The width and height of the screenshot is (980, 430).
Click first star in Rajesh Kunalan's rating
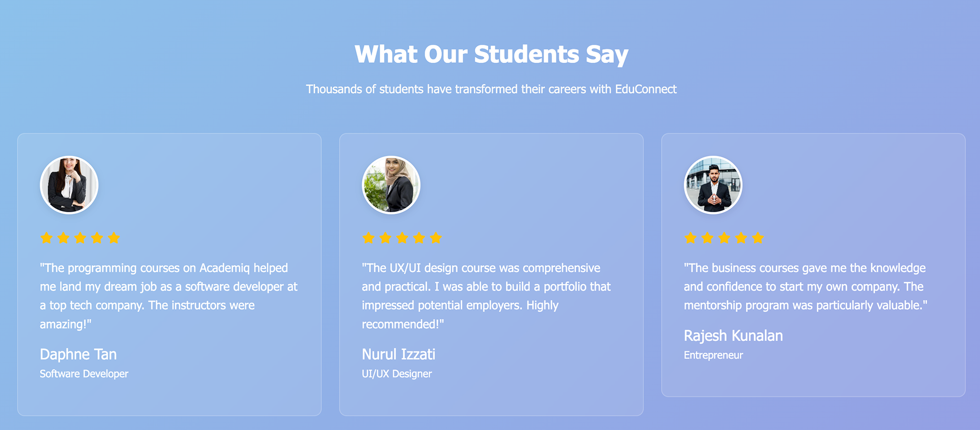(691, 238)
